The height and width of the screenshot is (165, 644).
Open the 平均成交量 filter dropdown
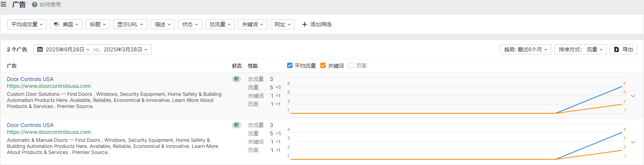pyautogui.click(x=27, y=24)
